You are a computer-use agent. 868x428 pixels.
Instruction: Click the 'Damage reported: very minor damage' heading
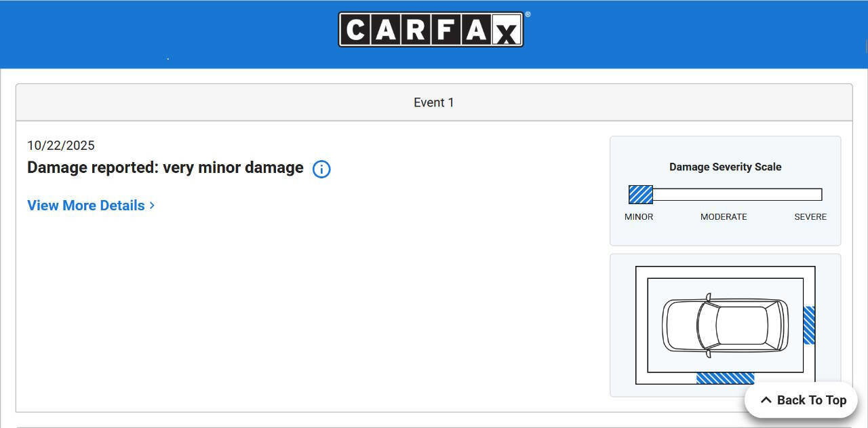pos(165,168)
